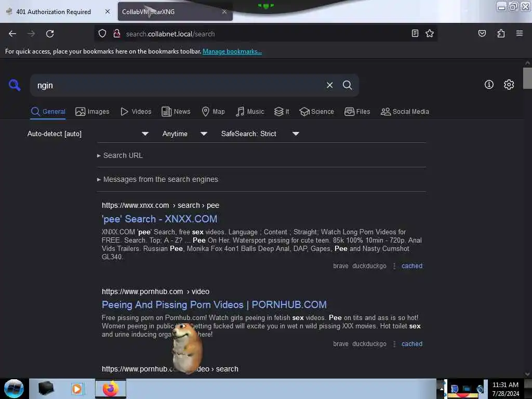Expand the Search URL section
The width and height of the screenshot is (532, 399).
pyautogui.click(x=120, y=155)
